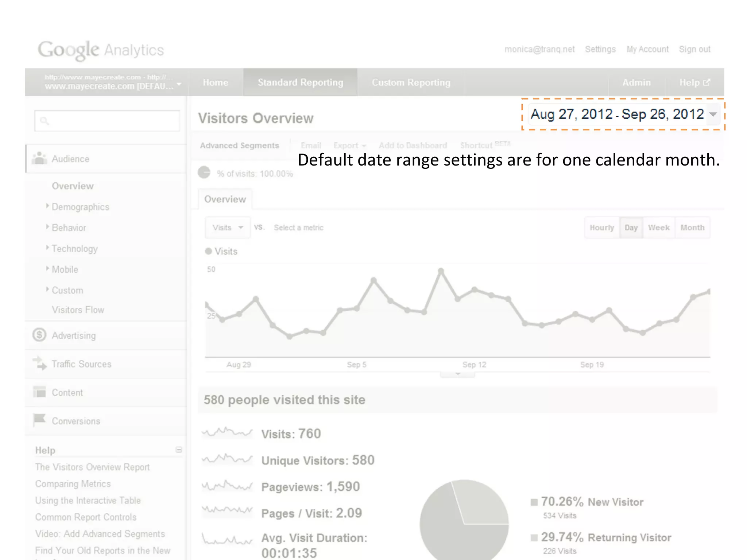The width and height of the screenshot is (747, 560).
Task: Open the date range dropdown arrow
Action: [x=713, y=114]
